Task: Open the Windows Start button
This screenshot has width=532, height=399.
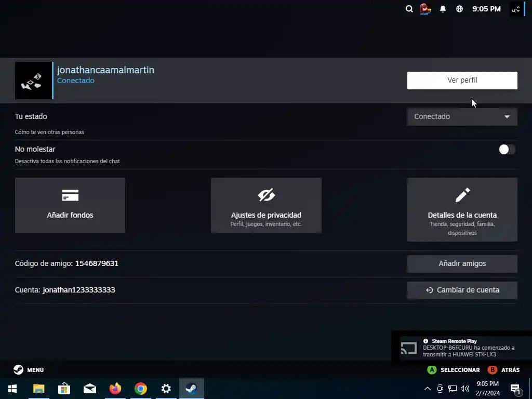Action: point(12,389)
